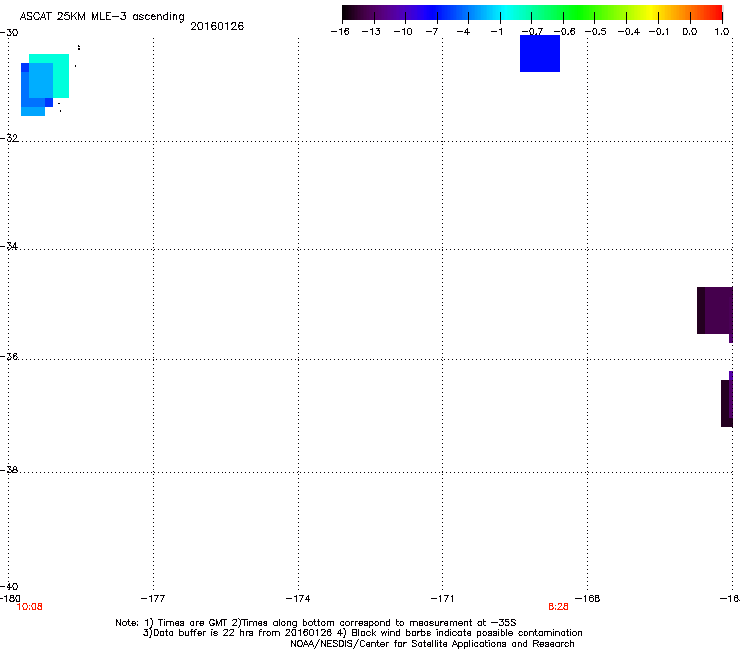Click the -4 color scale label
This screenshot has width=740, height=650.
click(x=463, y=32)
